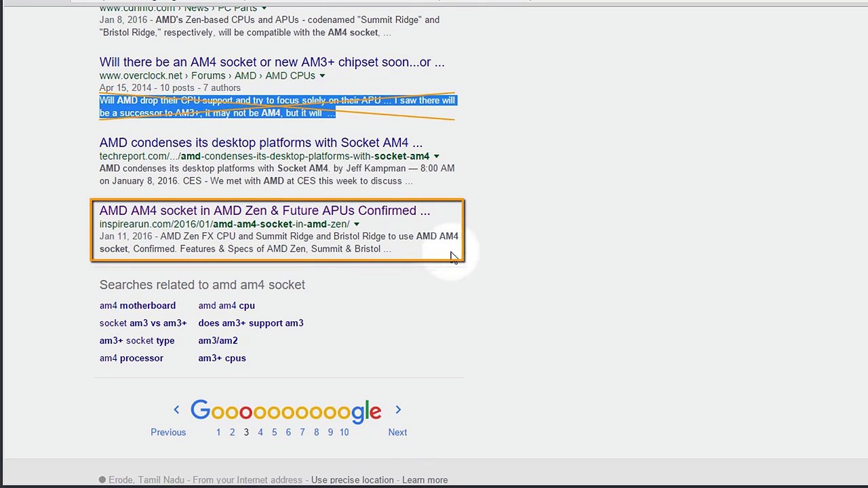Search related term "am4 motherboard"
868x488 pixels.
click(x=138, y=306)
